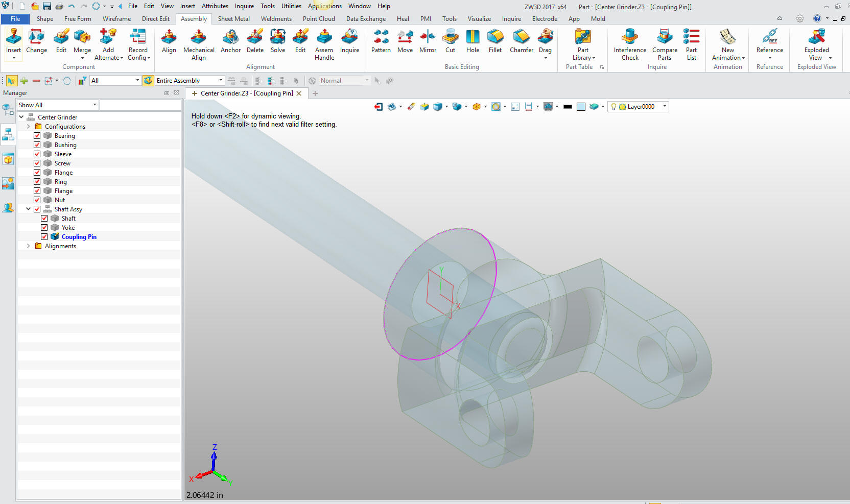Open the Sheet Metal ribbon tab
Screen dimensions: 850x504
[x=233, y=19]
